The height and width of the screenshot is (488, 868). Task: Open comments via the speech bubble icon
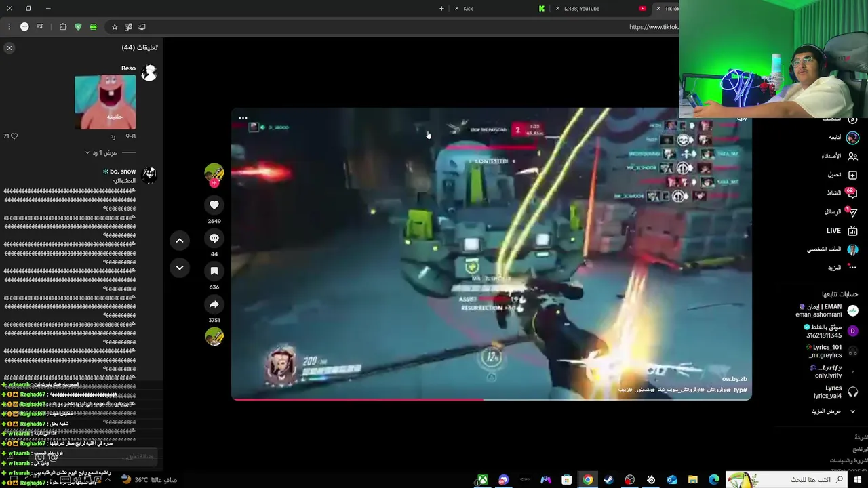214,239
